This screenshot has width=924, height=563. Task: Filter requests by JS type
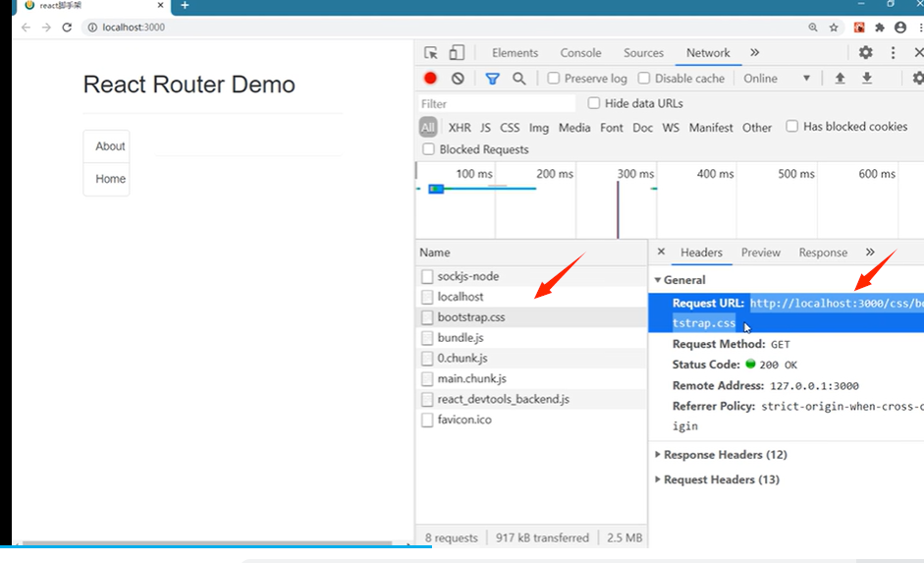point(485,128)
